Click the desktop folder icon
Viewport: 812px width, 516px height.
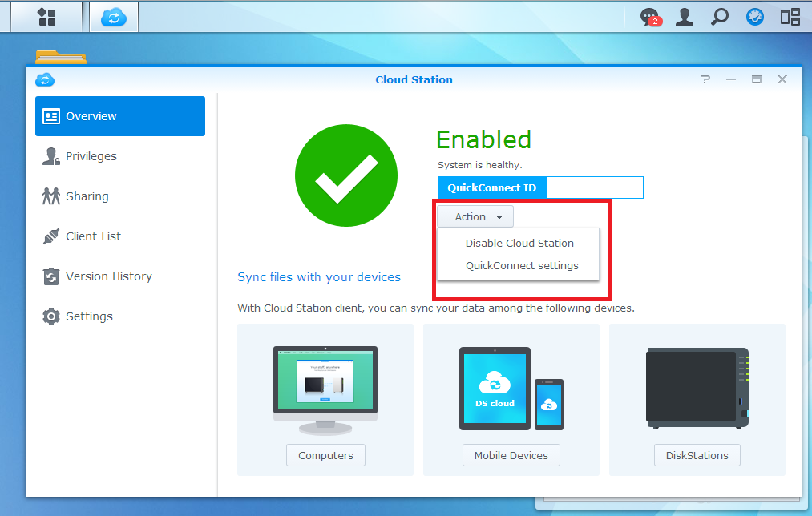[61, 57]
